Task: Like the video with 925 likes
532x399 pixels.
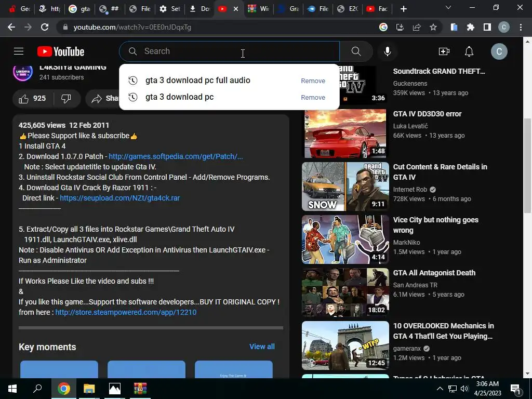Action: tap(32, 98)
